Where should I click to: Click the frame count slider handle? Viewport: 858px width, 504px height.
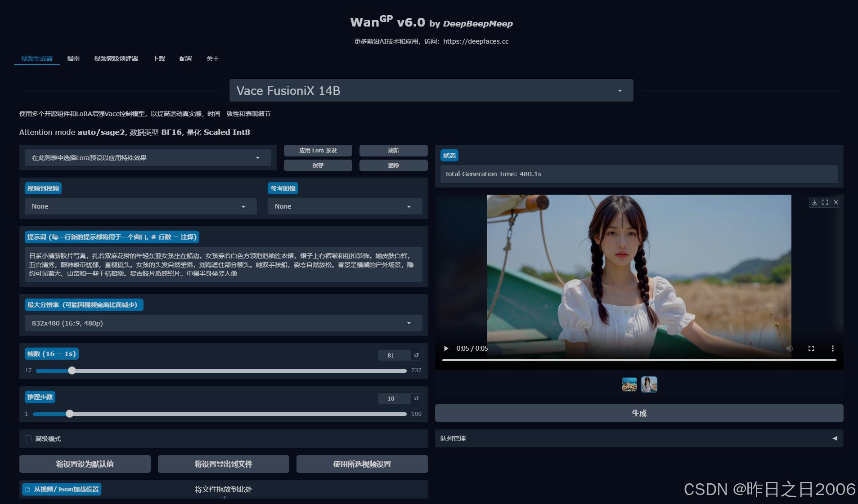72,370
